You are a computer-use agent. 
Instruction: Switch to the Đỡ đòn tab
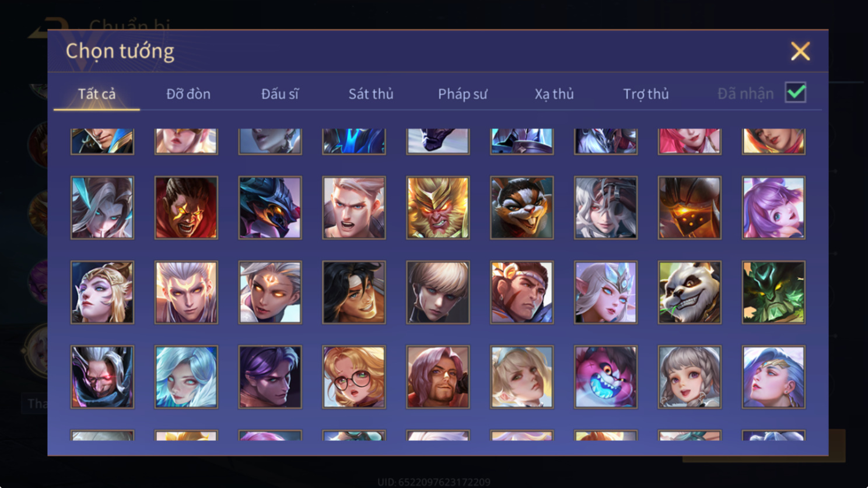click(188, 94)
